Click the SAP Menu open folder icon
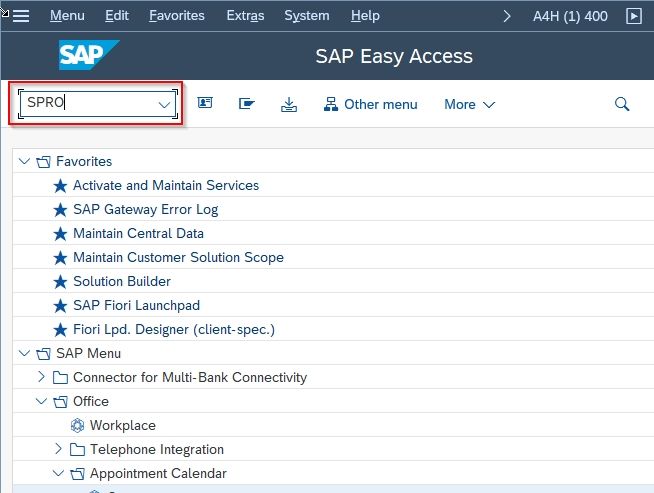The height and width of the screenshot is (493, 654). click(43, 354)
